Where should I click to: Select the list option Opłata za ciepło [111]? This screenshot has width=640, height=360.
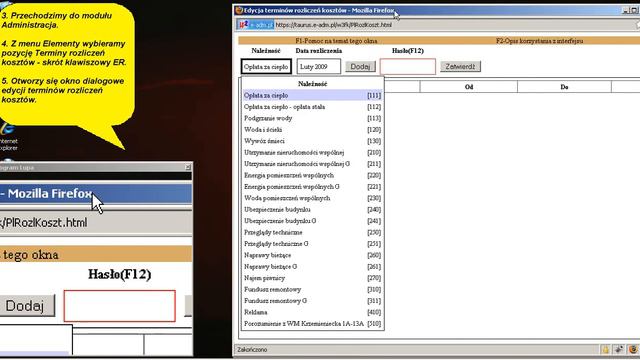(313, 96)
